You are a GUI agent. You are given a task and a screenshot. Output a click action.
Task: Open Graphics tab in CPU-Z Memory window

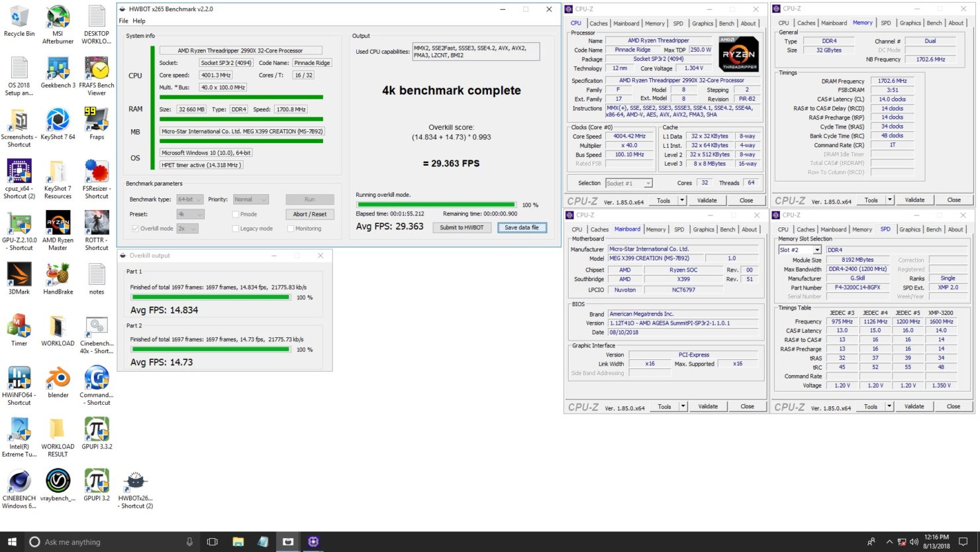910,23
